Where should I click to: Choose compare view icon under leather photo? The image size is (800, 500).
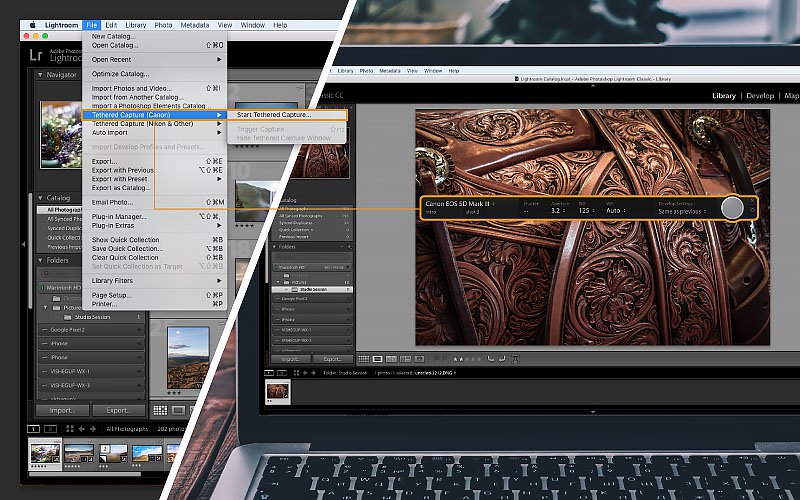coord(391,359)
